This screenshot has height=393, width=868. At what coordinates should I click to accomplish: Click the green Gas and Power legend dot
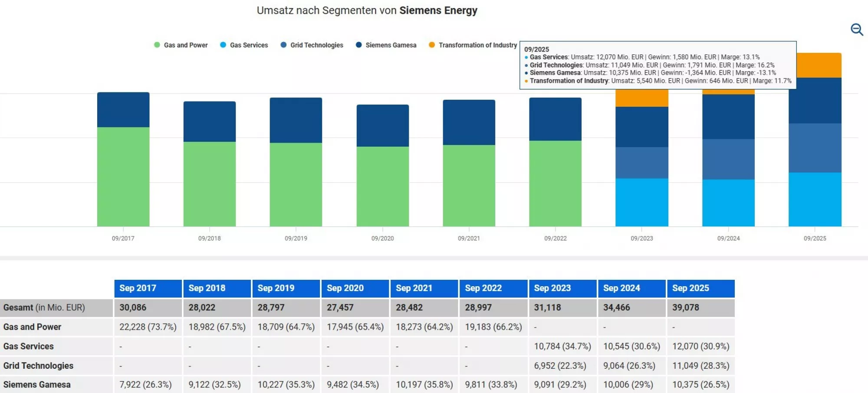coord(157,45)
